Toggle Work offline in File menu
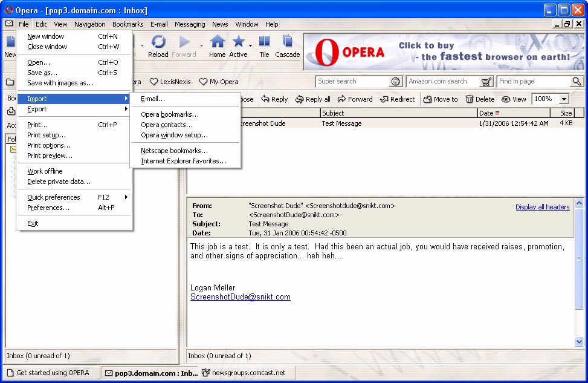This screenshot has width=588, height=383. tap(74, 171)
